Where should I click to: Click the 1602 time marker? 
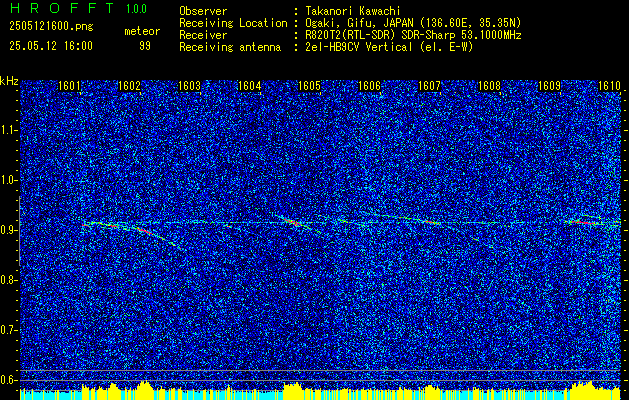(x=130, y=85)
